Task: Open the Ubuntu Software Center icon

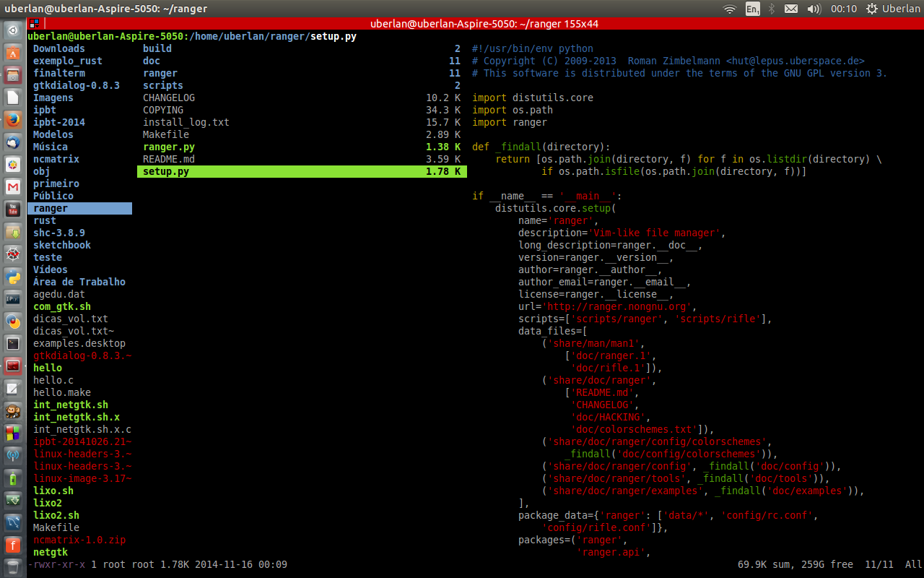Action: pos(13,53)
